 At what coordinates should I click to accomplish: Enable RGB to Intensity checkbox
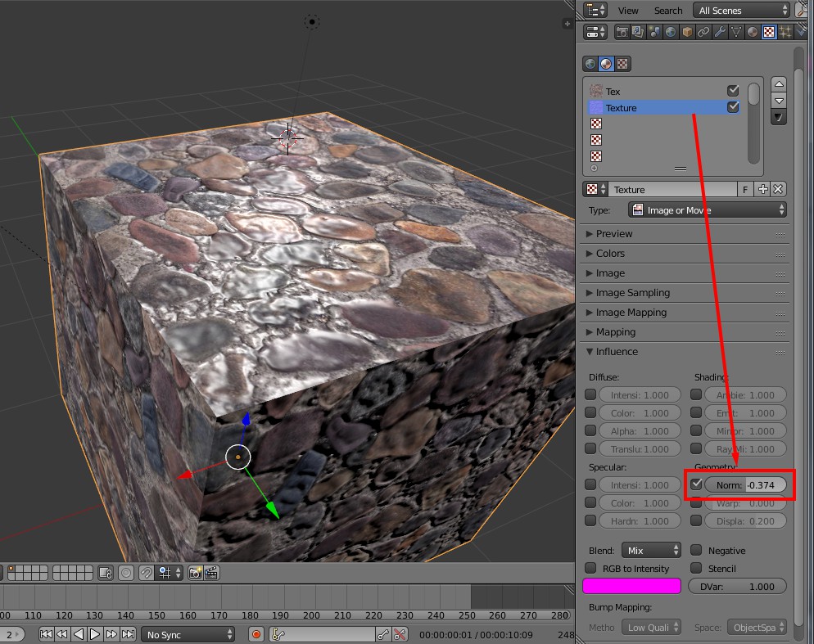tap(590, 569)
